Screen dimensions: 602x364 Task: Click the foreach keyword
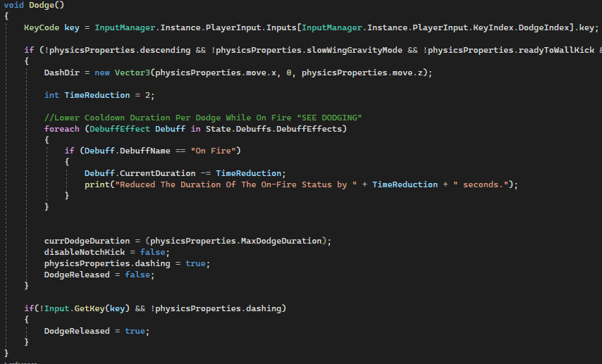click(x=62, y=129)
